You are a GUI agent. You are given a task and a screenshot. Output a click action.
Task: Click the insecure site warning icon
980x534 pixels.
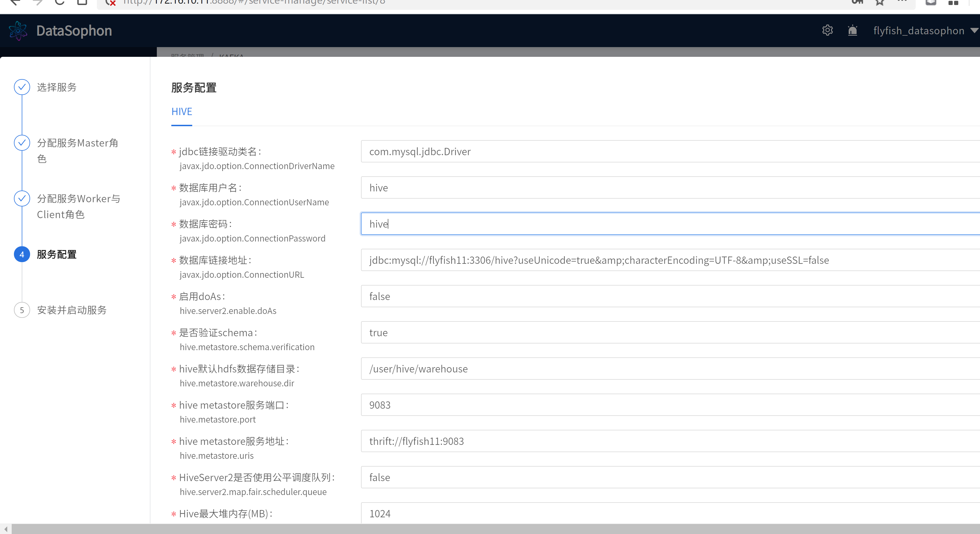coord(111,2)
